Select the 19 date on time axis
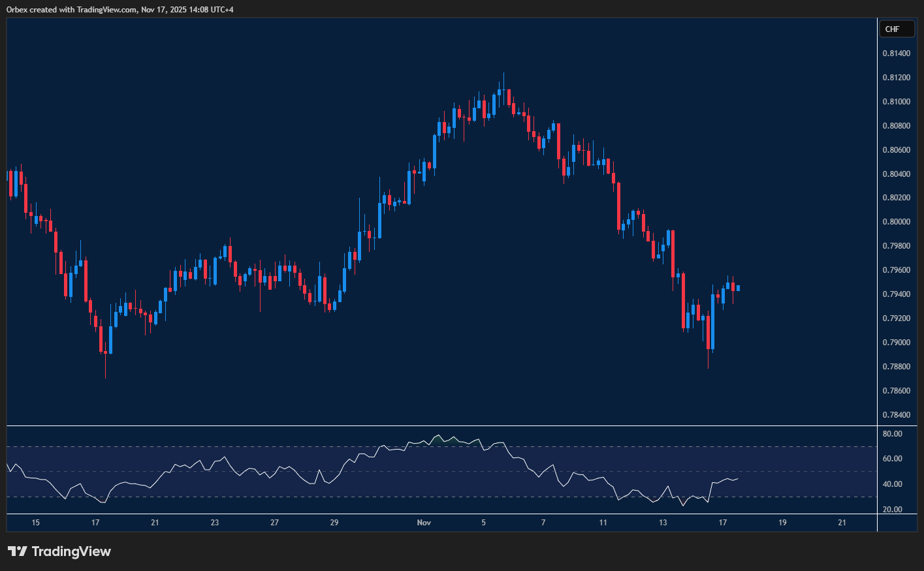The height and width of the screenshot is (571, 924). [x=782, y=523]
